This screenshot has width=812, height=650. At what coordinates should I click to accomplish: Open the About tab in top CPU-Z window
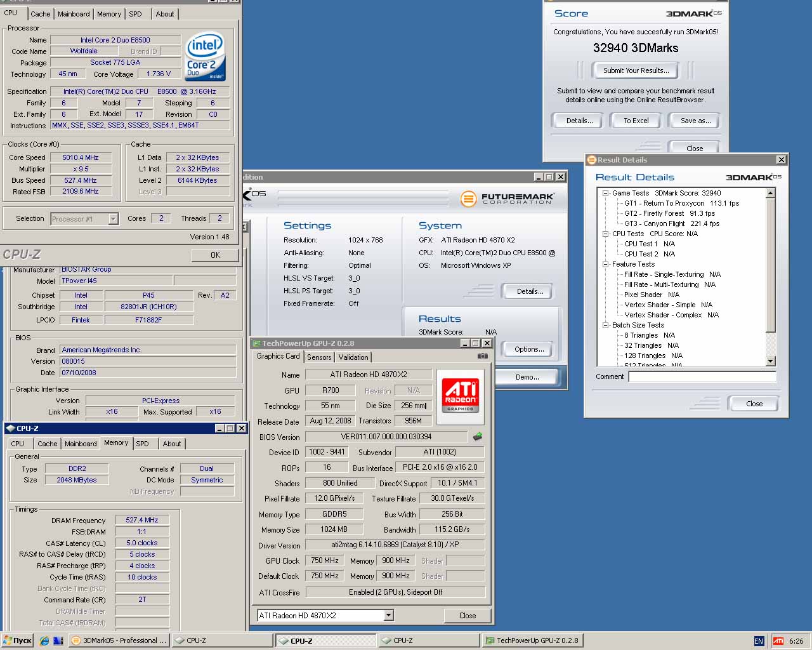pos(165,13)
